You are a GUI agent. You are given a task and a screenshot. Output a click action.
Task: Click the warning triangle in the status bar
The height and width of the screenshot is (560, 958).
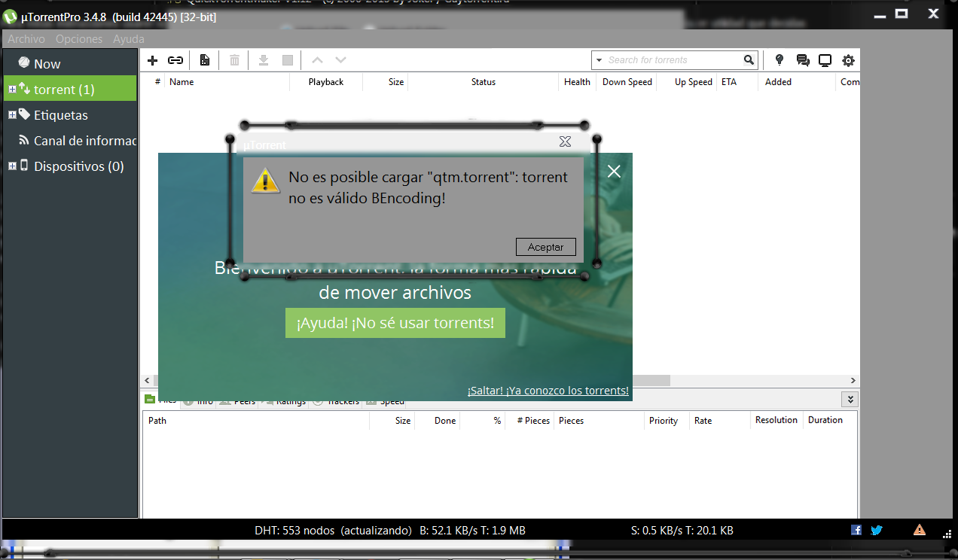click(x=920, y=530)
